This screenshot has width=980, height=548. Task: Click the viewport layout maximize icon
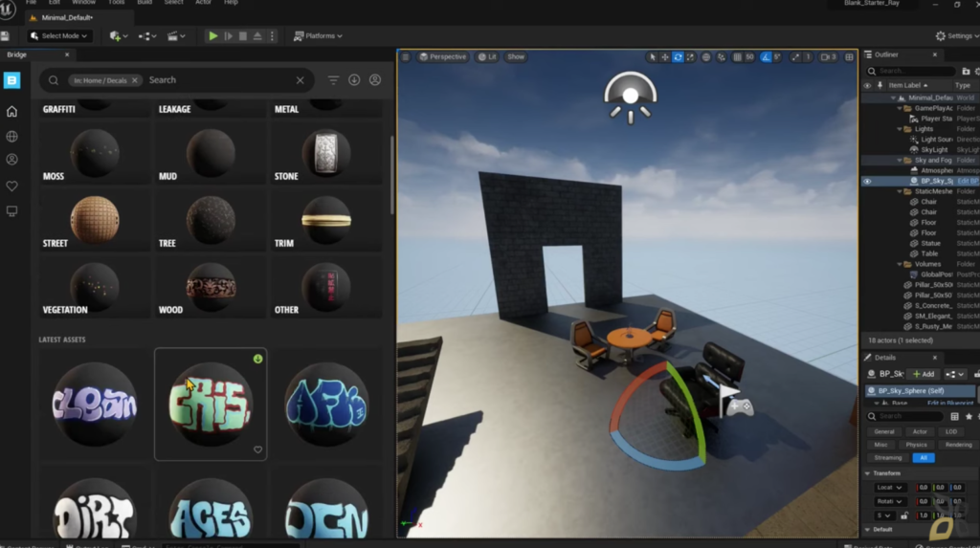(x=850, y=56)
